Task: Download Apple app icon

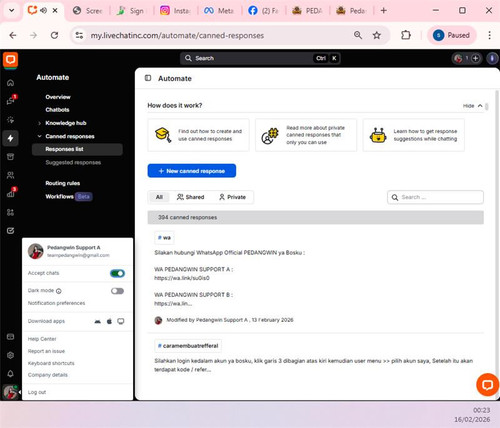Action: [x=109, y=321]
